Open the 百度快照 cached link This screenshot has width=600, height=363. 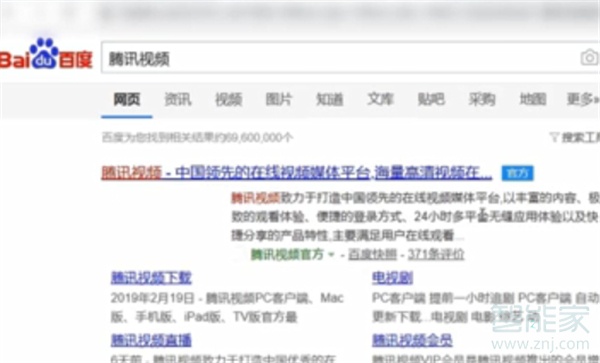pos(372,254)
